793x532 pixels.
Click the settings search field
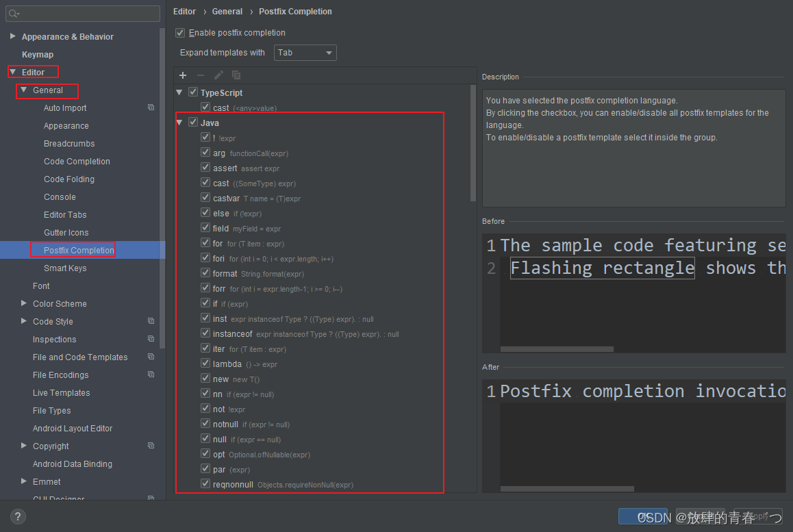83,14
